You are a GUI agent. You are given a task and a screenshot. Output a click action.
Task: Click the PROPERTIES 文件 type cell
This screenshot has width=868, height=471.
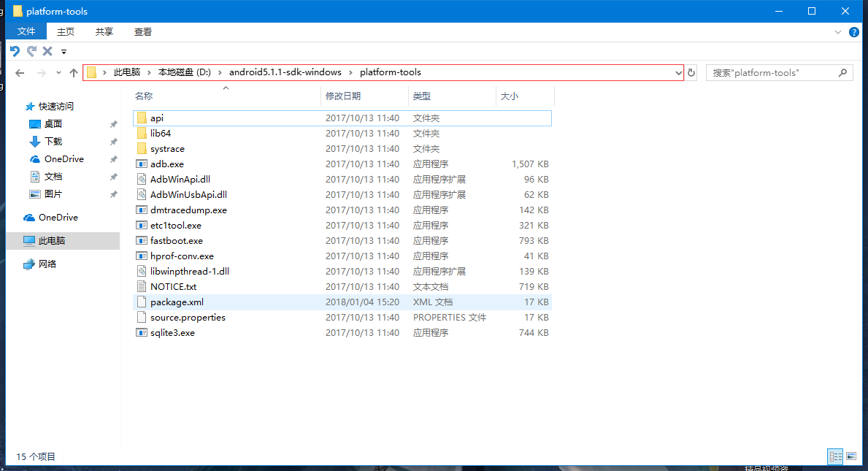click(x=450, y=318)
